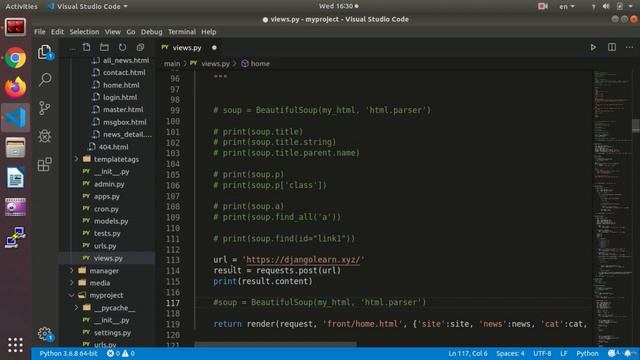Open the system menu arrow at top right
The height and width of the screenshot is (360, 640).
click(x=631, y=6)
